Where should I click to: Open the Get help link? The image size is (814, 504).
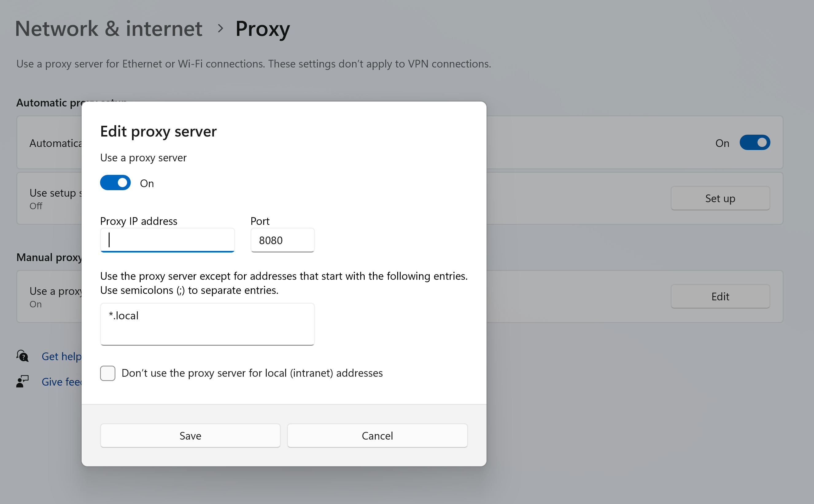click(x=61, y=356)
